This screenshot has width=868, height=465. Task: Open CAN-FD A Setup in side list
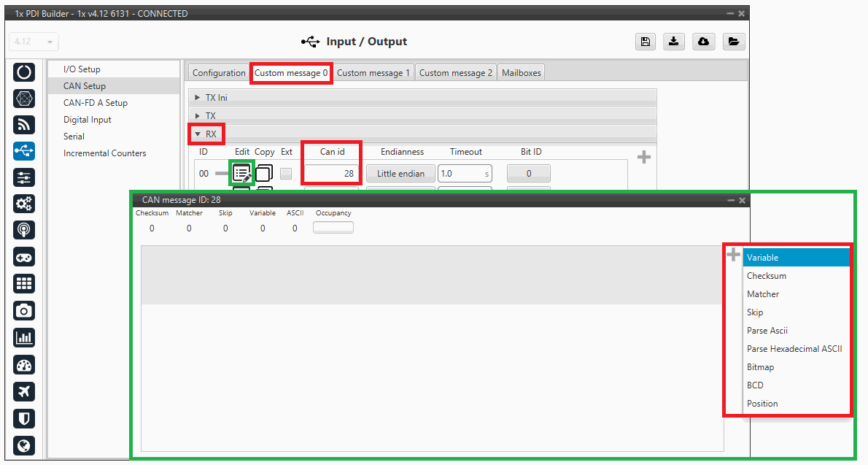[114, 102]
